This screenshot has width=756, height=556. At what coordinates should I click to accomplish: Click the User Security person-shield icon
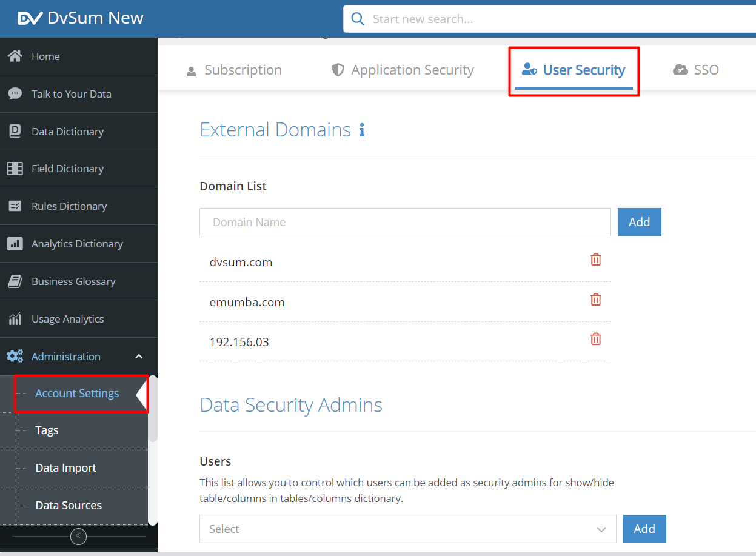[x=529, y=70]
